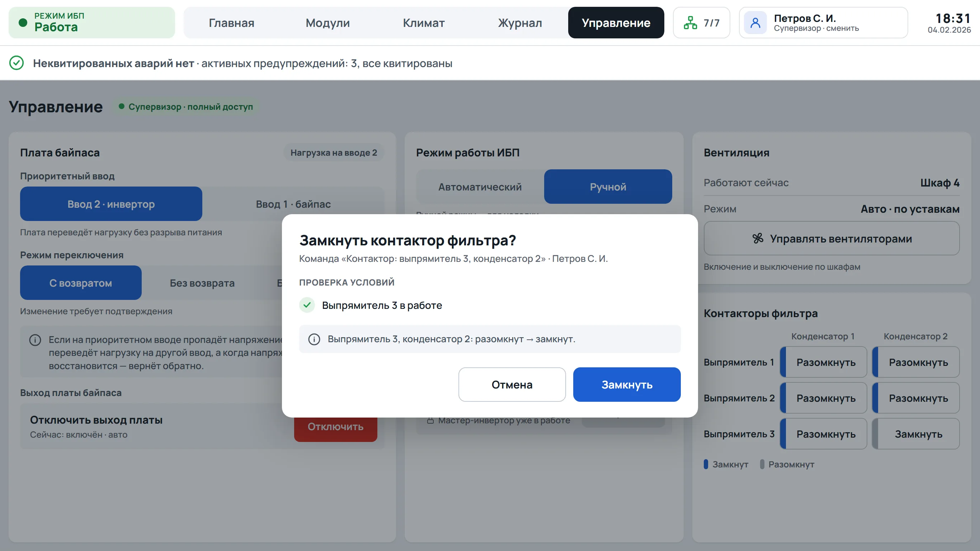Click the Сейчас: включён · авто status text
The height and width of the screenshot is (551, 980).
tap(79, 434)
